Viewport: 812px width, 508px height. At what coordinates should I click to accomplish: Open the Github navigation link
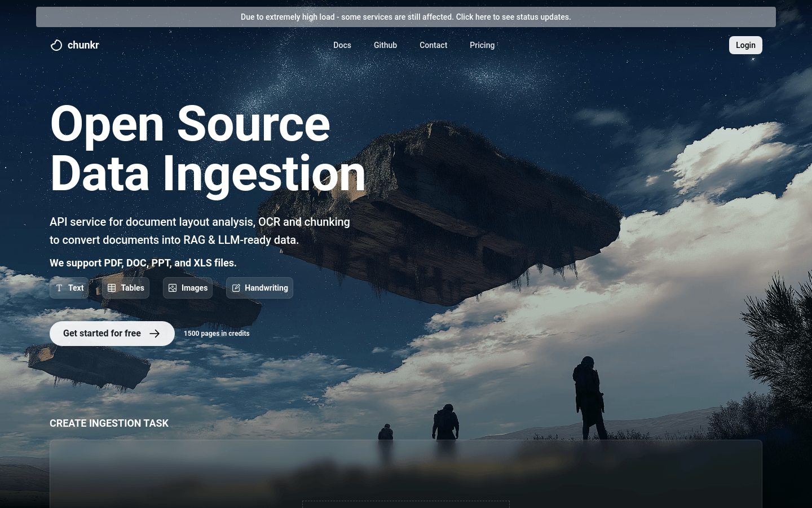pos(385,45)
